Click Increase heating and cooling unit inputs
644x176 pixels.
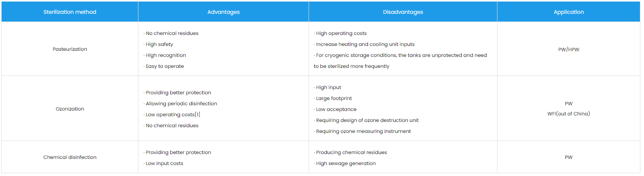365,44
